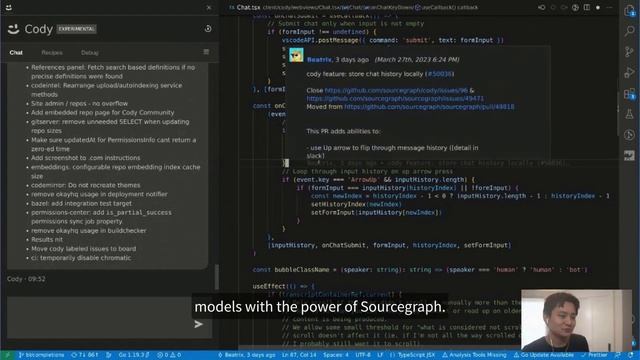The width and height of the screenshot is (640, 360).
Task: Click 'Move cody labeled issues to board' item
Action: tap(84, 249)
